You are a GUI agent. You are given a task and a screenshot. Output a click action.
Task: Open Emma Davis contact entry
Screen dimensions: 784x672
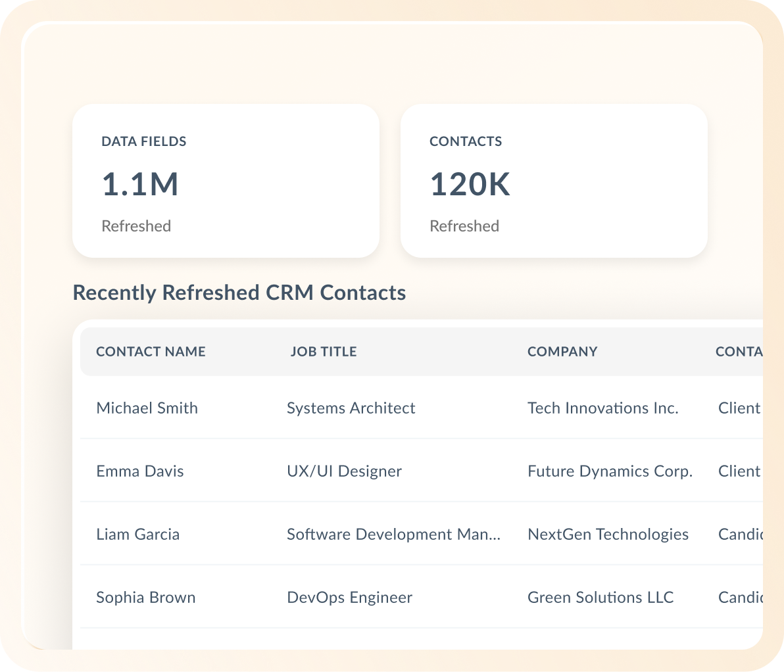tap(140, 471)
